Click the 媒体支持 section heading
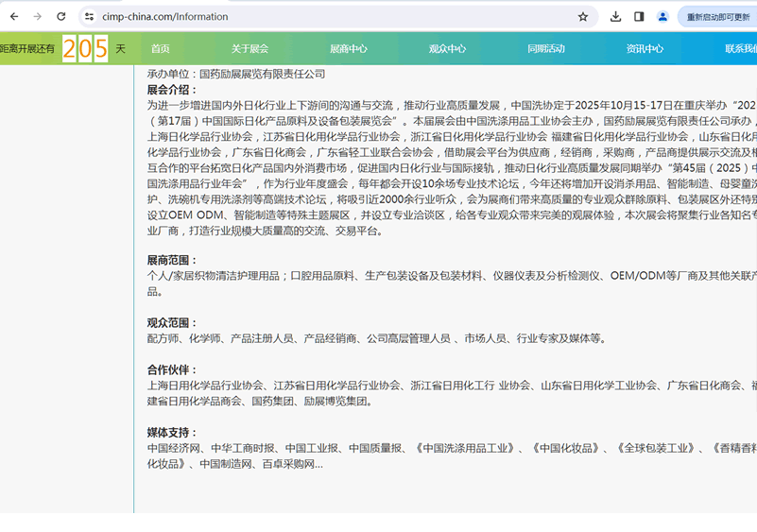 point(172,433)
